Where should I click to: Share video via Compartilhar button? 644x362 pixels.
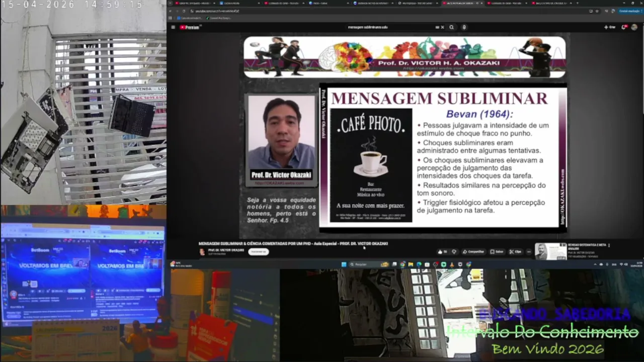coord(473,251)
